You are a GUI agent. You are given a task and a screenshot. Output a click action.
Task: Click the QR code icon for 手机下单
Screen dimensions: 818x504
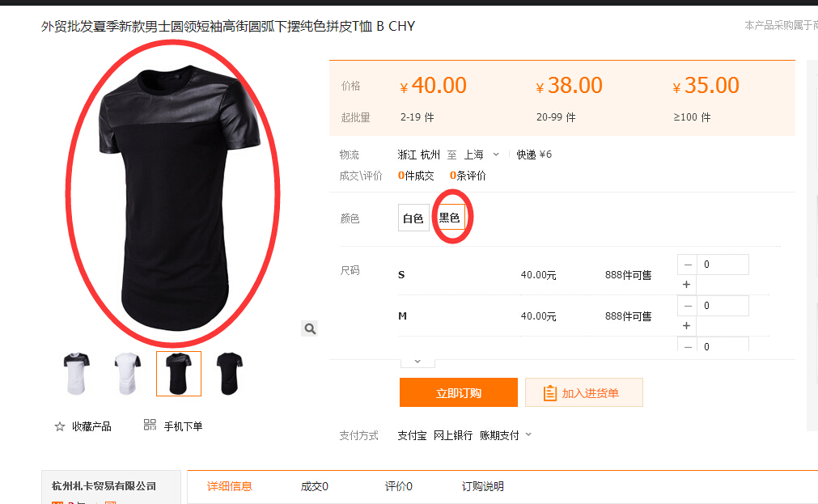point(150,425)
